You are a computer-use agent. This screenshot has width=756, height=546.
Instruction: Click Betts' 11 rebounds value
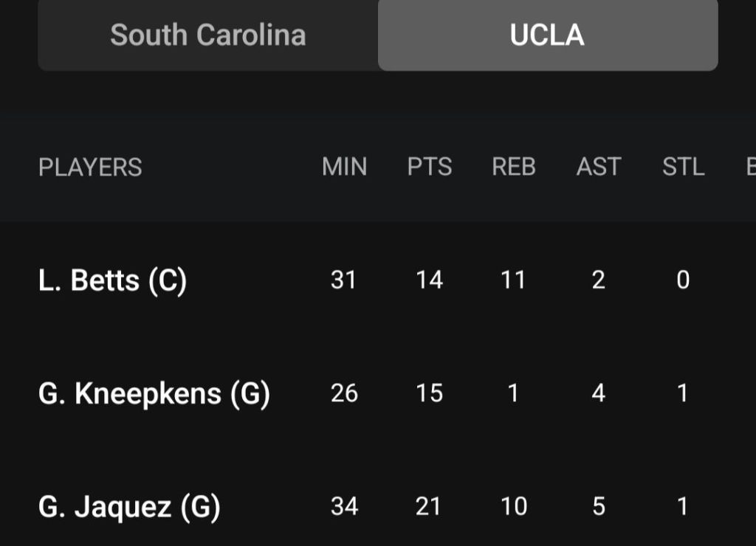point(513,280)
